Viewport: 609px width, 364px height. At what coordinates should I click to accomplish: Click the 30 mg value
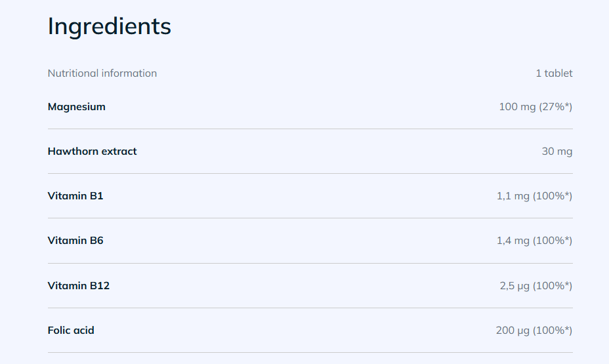(557, 152)
